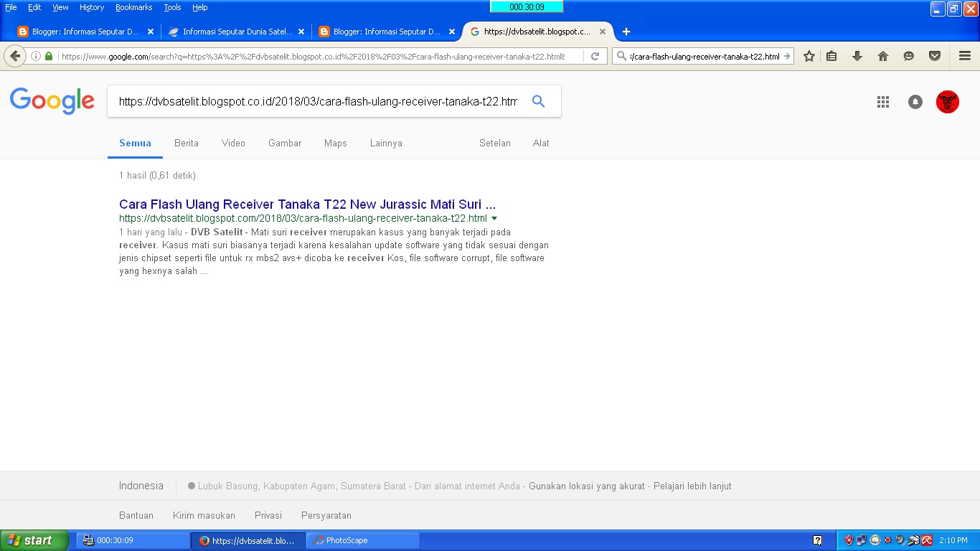Select the Video search tab
The width and height of the screenshot is (980, 551).
coord(233,143)
